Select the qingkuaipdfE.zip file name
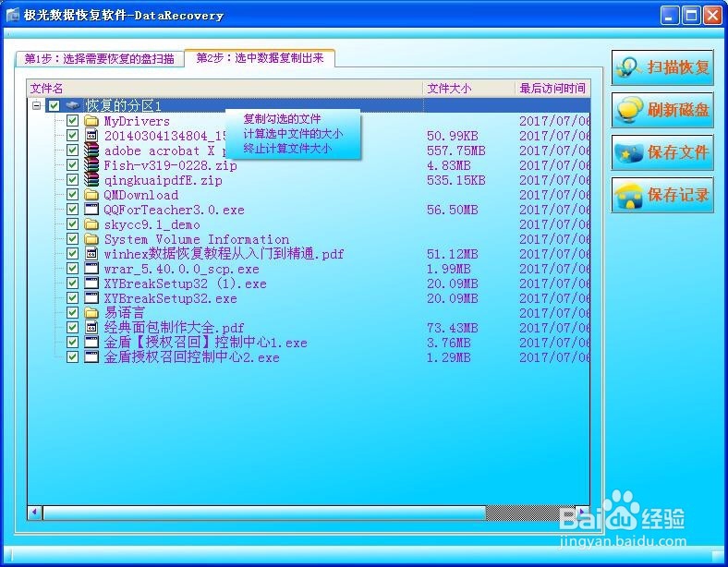This screenshot has width=728, height=567. pyautogui.click(x=163, y=180)
